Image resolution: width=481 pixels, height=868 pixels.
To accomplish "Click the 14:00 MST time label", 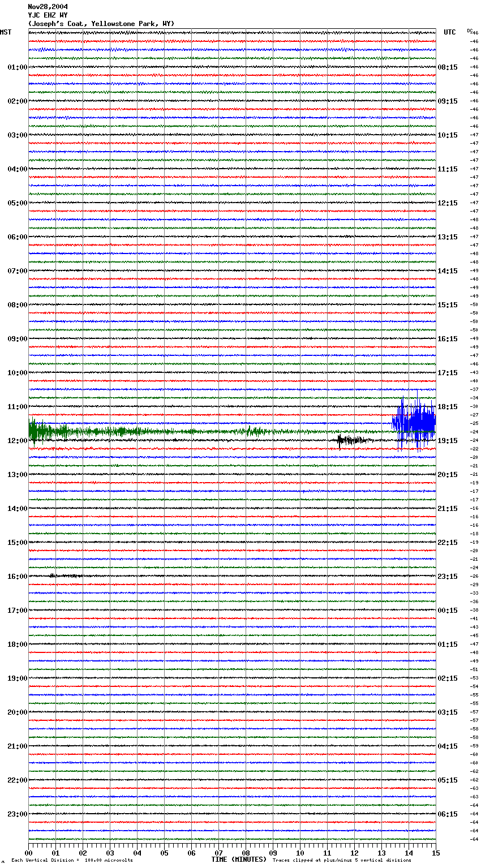I will pos(18,509).
